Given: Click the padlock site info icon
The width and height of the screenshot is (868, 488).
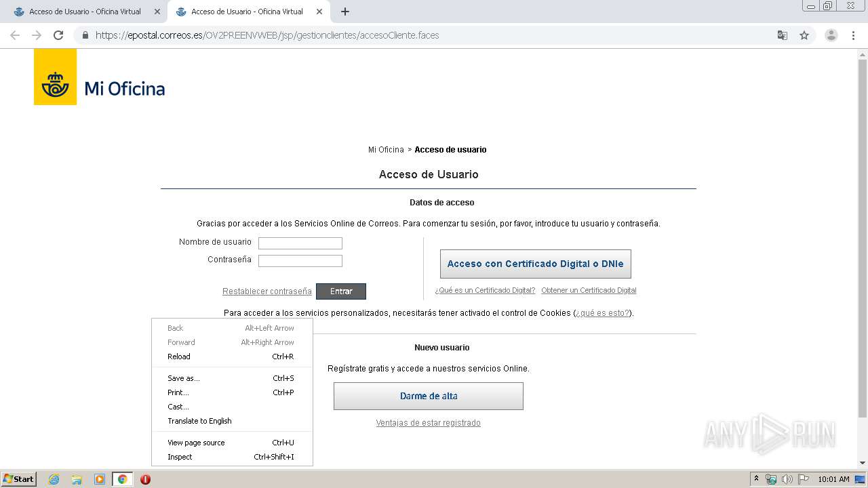Looking at the screenshot, I should click(85, 35).
